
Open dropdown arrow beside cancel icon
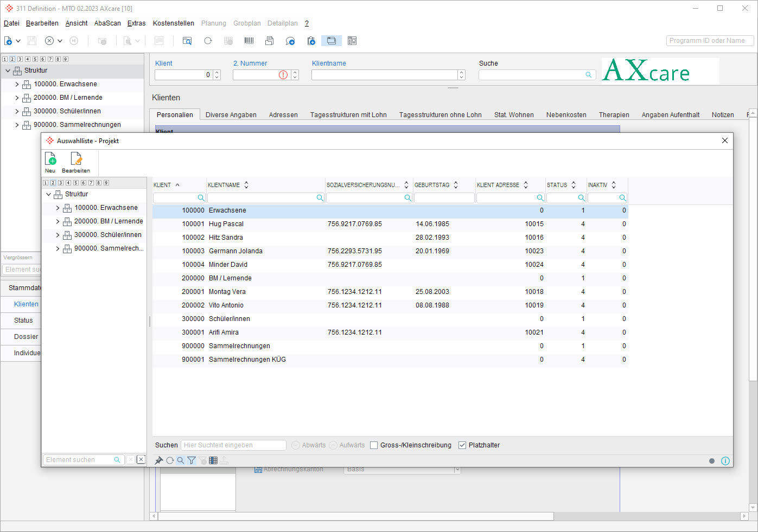coord(60,41)
